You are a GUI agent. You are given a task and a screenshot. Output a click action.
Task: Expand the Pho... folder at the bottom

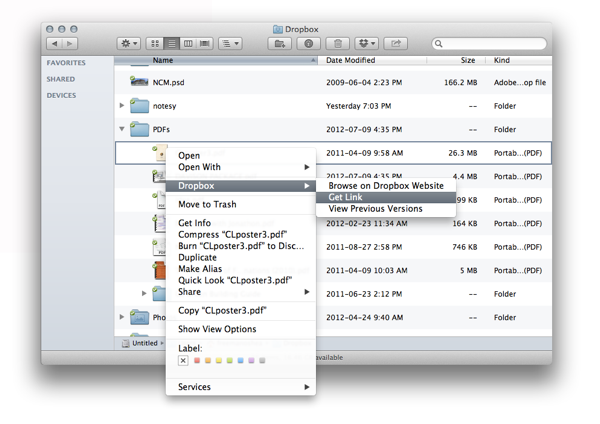click(122, 317)
